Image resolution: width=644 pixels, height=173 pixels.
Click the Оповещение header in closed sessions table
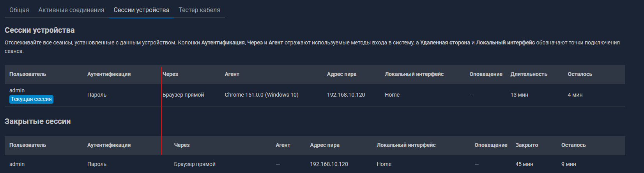[491, 145]
